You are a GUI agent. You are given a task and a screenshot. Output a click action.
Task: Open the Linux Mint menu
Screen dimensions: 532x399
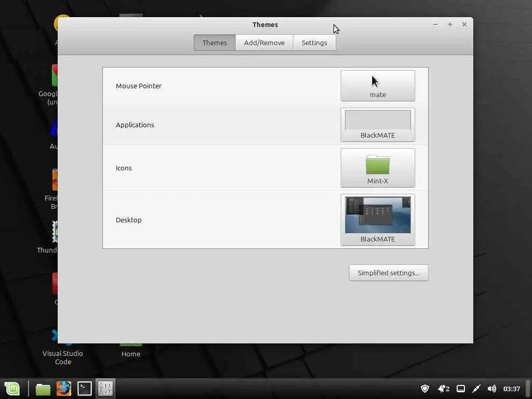click(x=12, y=389)
